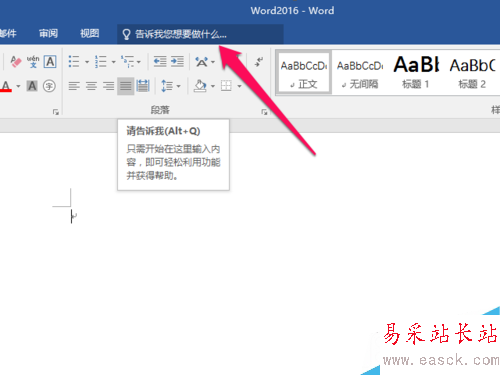Open the 视图 (View) tab

(90, 34)
